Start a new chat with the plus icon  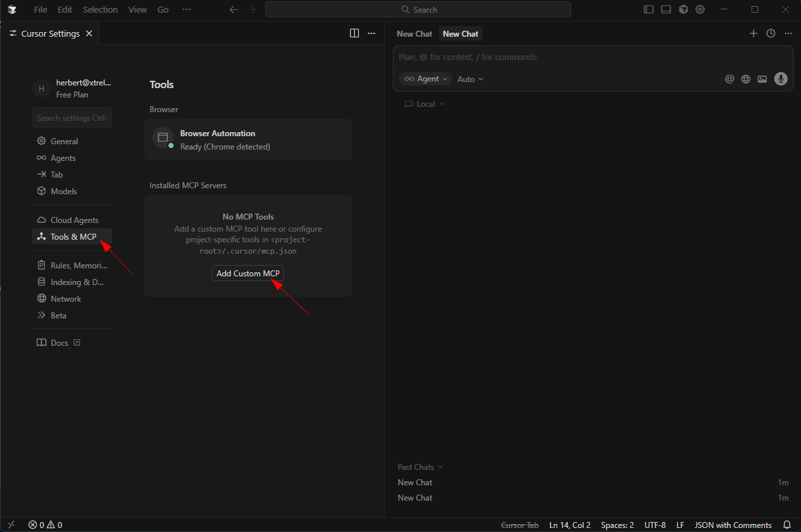click(754, 33)
